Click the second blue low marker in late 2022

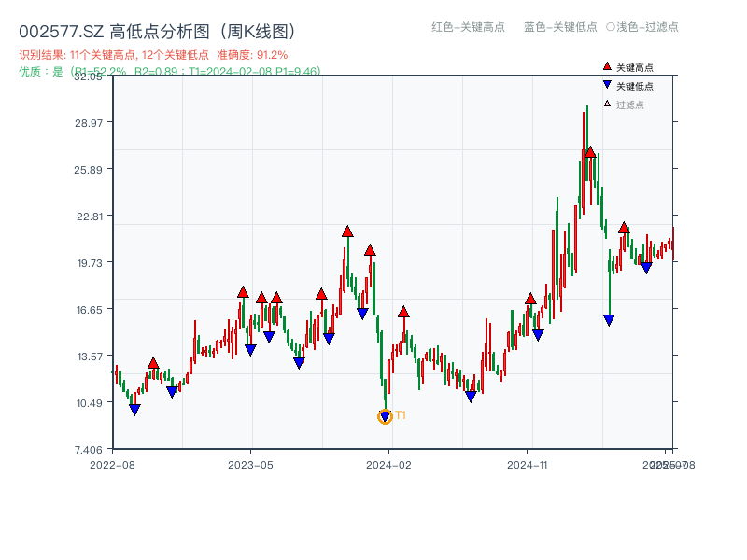click(x=172, y=392)
